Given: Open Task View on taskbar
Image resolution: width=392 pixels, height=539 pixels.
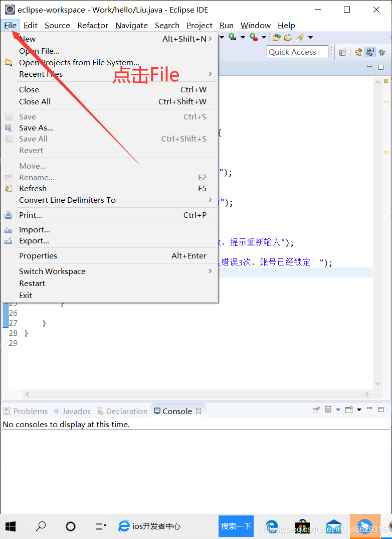Looking at the screenshot, I should point(101,526).
